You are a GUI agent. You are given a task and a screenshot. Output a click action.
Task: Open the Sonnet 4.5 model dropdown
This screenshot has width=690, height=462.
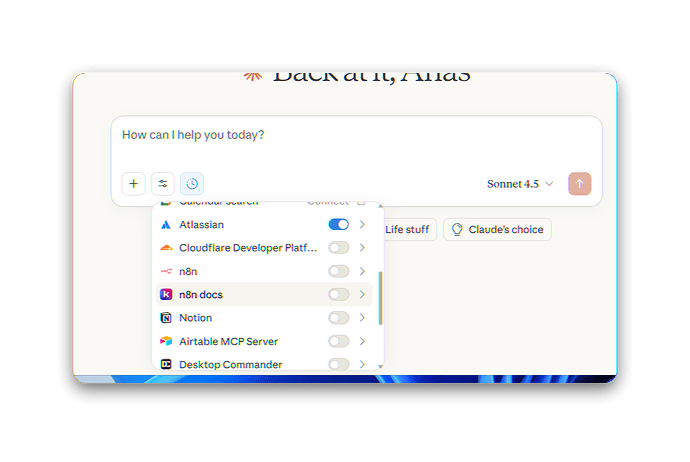coord(520,184)
